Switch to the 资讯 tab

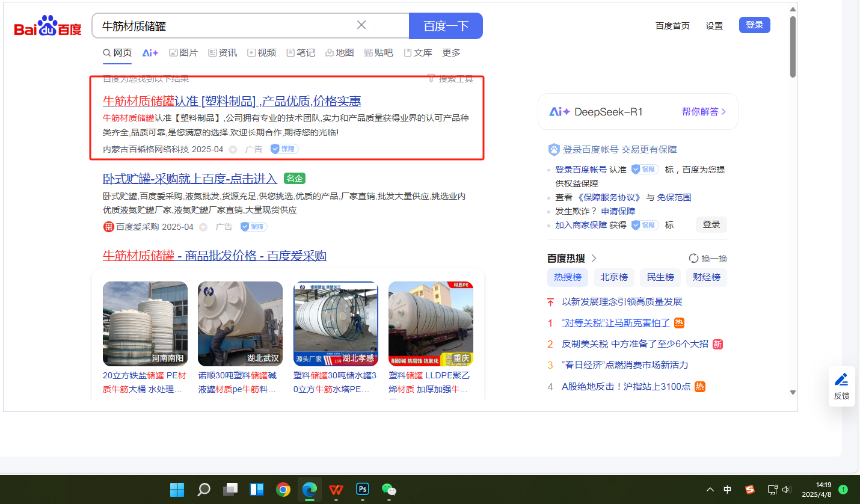click(223, 53)
